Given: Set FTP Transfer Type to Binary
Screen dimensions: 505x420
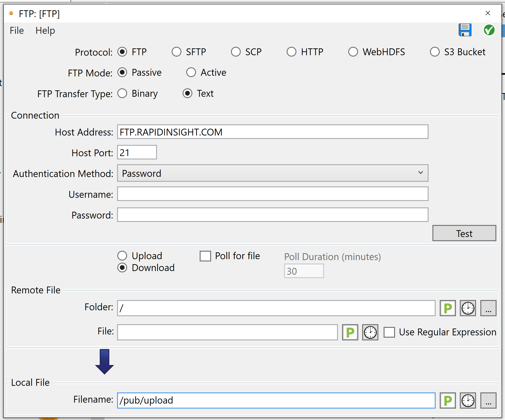Looking at the screenshot, I should (122, 94).
